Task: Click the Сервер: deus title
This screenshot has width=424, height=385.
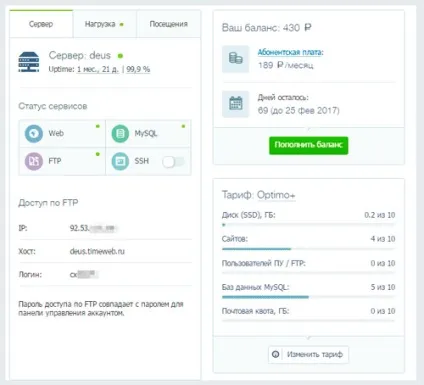Action: coord(80,55)
